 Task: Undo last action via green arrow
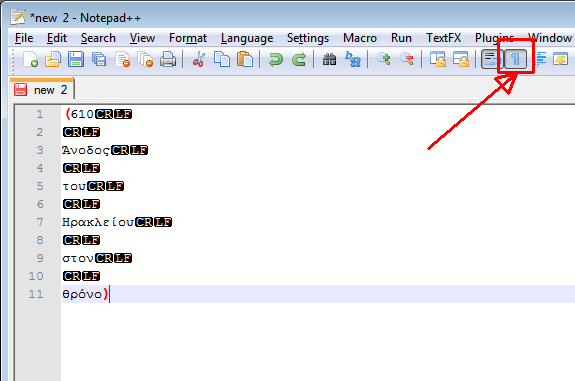276,59
